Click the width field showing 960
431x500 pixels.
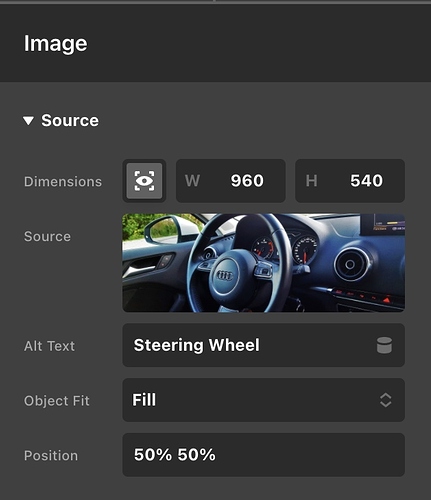point(231,181)
